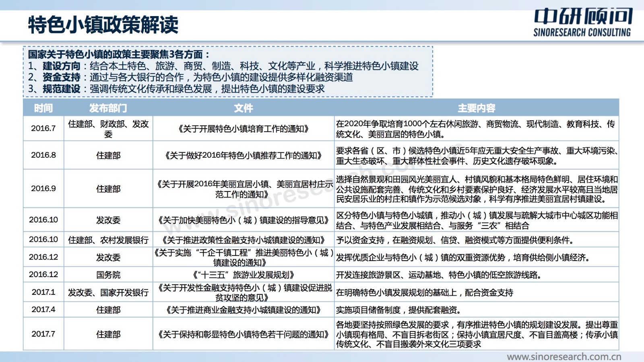The image size is (644, 362).
Task: Select 《关于做好2016年特色小镇推荐工作的通知》 document cell
Action: pyautogui.click(x=244, y=155)
